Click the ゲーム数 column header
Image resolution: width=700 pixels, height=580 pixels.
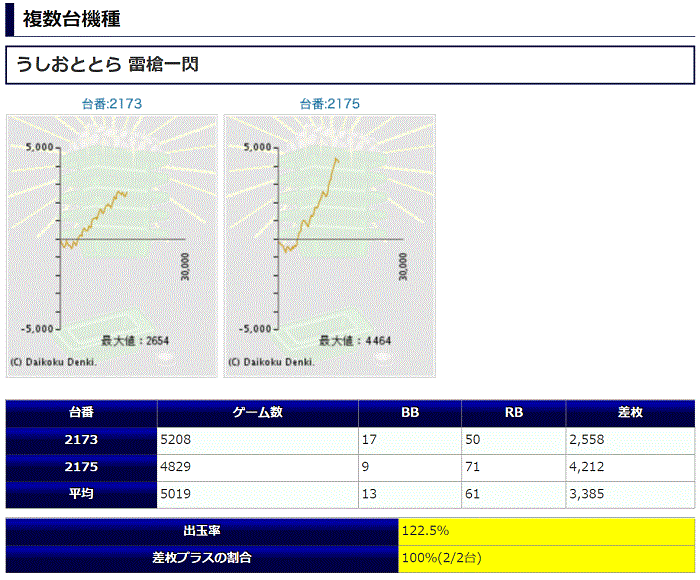tap(258, 413)
